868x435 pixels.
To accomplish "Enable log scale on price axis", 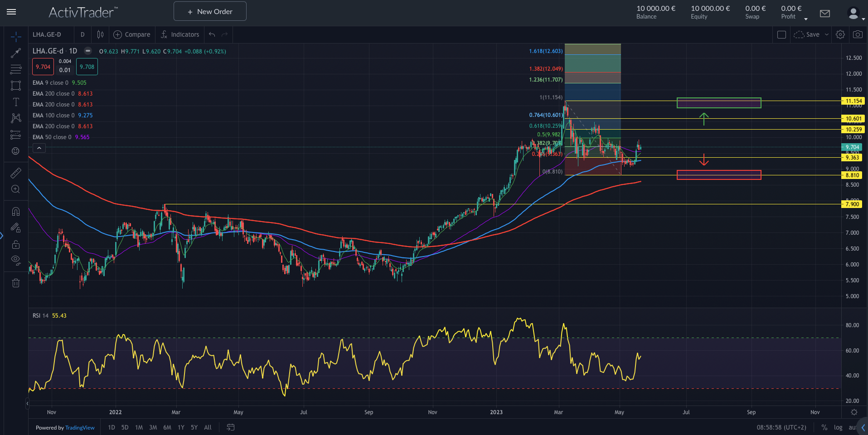I will click(x=838, y=427).
